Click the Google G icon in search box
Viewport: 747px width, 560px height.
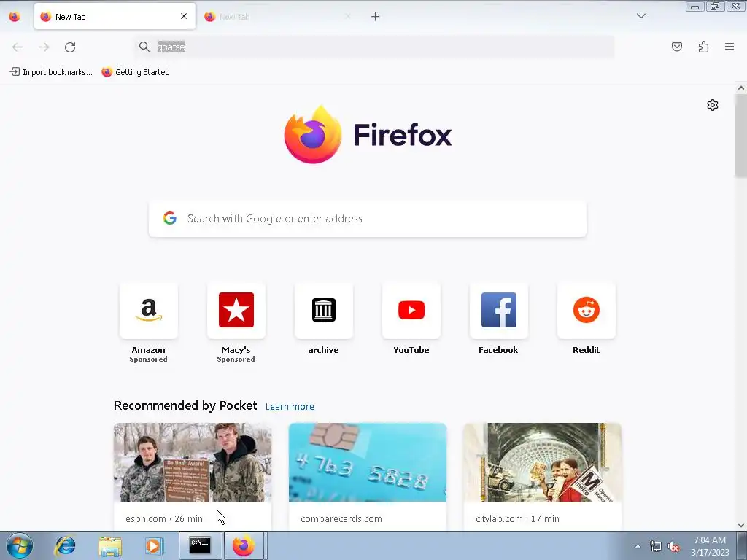pyautogui.click(x=169, y=218)
